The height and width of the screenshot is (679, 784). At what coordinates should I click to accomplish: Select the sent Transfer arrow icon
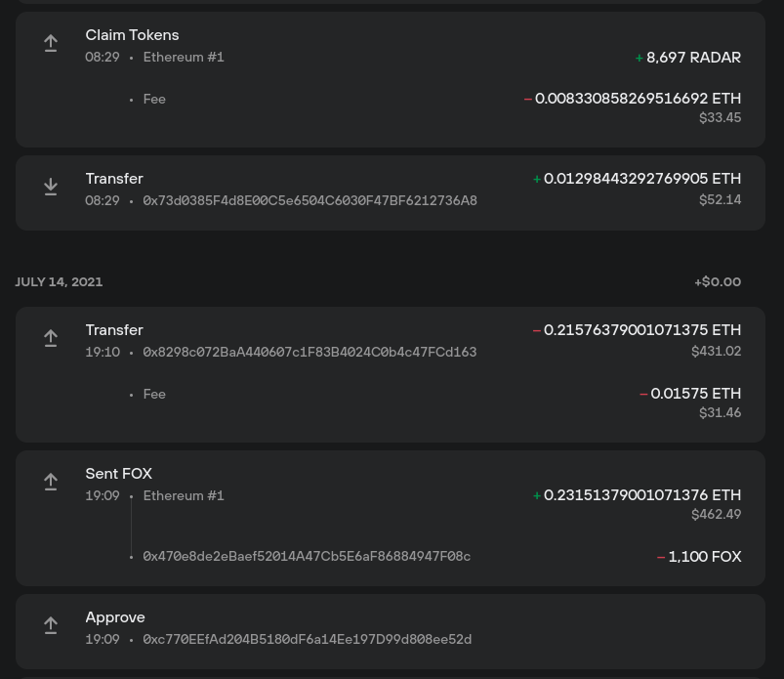tap(51, 338)
